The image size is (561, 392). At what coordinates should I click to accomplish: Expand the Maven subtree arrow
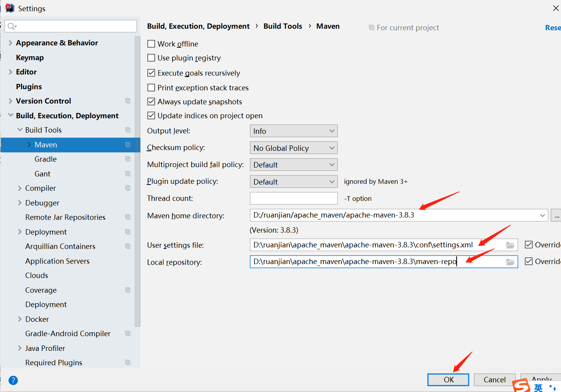click(29, 145)
